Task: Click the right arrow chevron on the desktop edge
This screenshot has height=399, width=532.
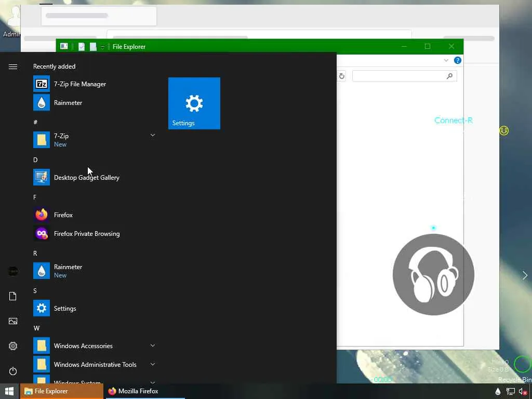Action: tap(525, 275)
